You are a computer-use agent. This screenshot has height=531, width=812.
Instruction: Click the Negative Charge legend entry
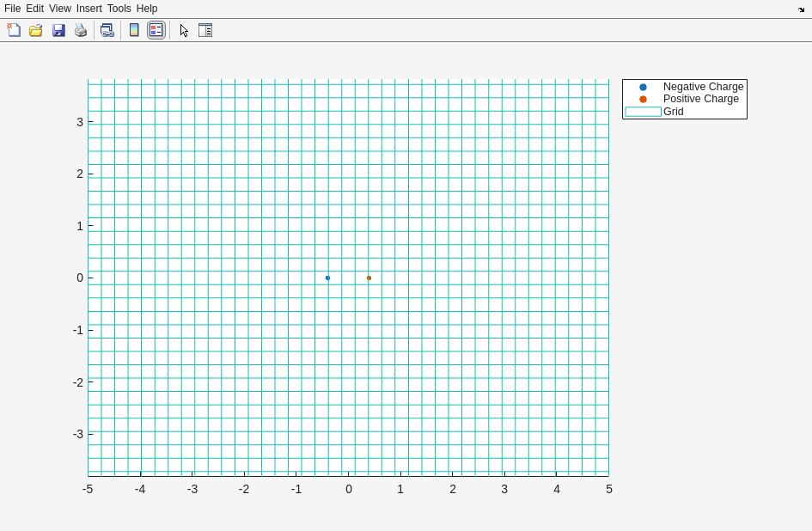tap(703, 87)
